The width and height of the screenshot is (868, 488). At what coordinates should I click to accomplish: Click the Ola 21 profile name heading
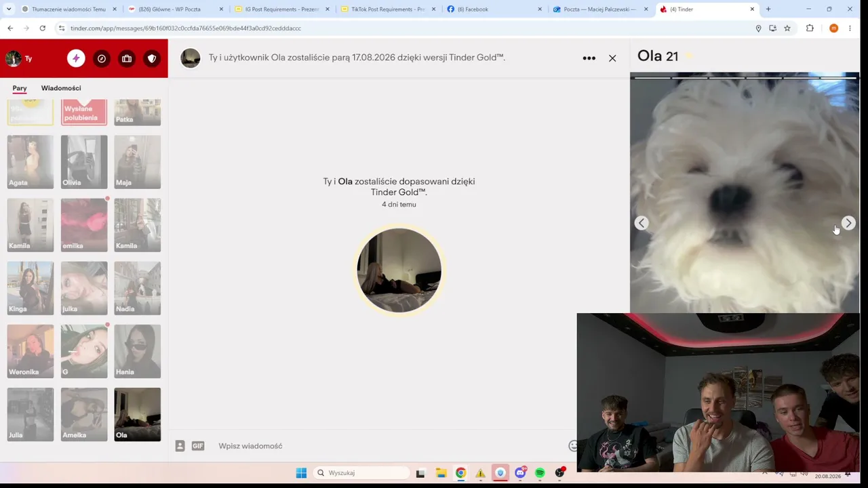[x=658, y=56]
